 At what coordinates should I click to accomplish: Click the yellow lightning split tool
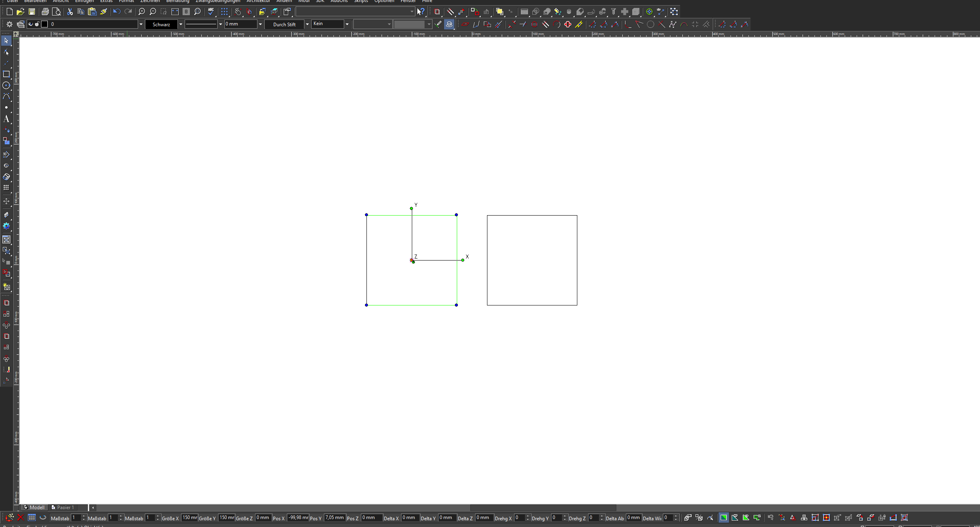[x=579, y=24]
